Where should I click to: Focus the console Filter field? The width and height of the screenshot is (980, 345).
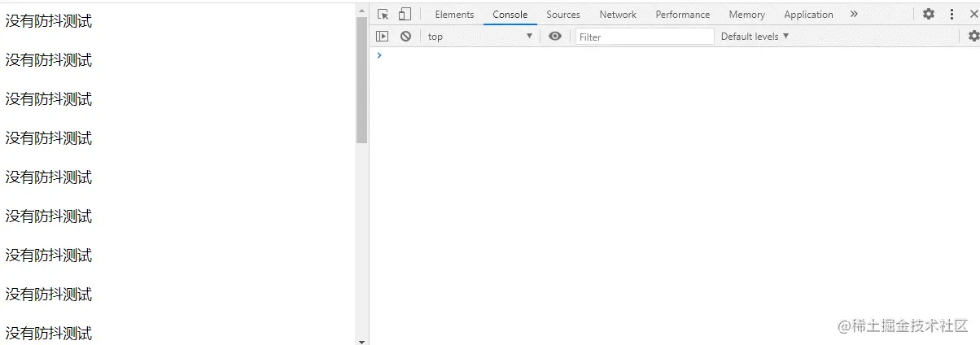(645, 36)
